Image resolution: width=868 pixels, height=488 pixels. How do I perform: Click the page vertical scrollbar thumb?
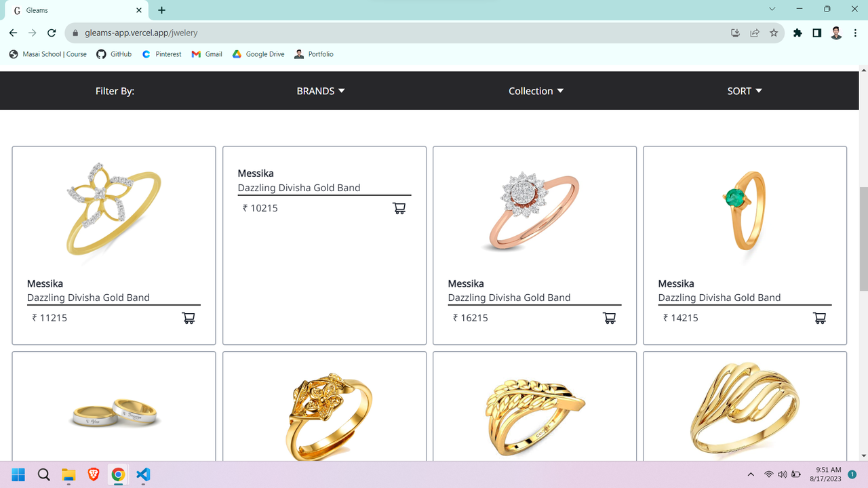pyautogui.click(x=863, y=239)
